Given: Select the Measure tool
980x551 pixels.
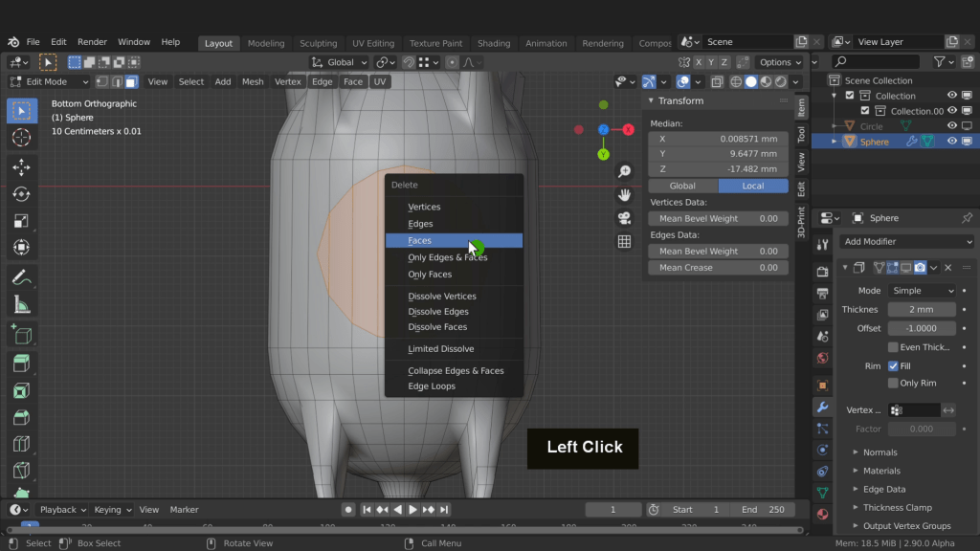Looking at the screenshot, I should click(21, 304).
